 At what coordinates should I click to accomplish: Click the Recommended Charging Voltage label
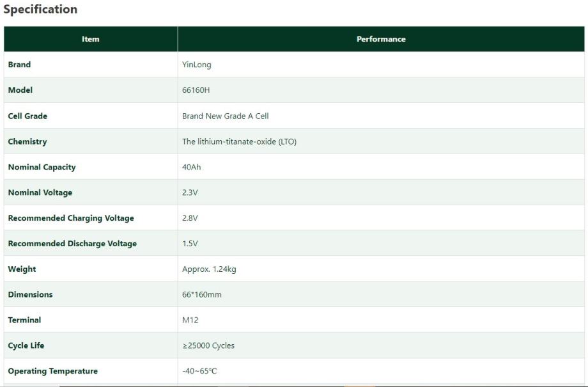click(x=71, y=219)
